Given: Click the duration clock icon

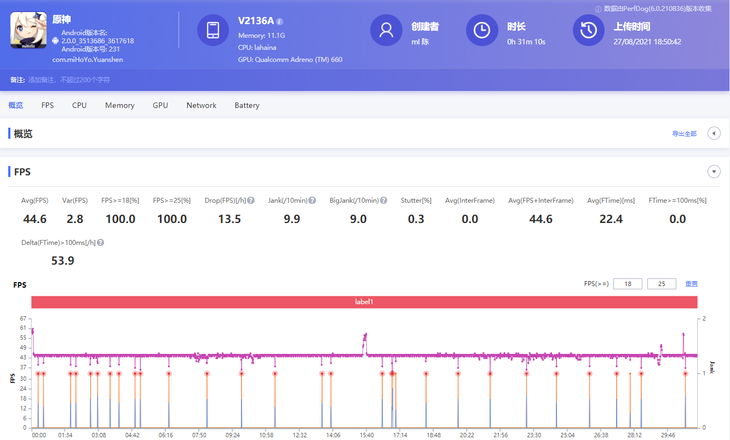Looking at the screenshot, I should (483, 31).
